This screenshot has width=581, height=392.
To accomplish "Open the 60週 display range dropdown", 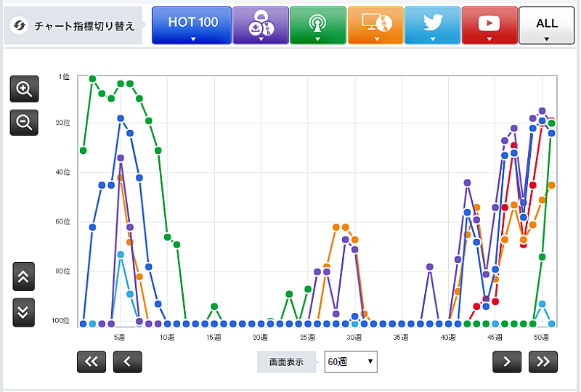I will tap(350, 361).
